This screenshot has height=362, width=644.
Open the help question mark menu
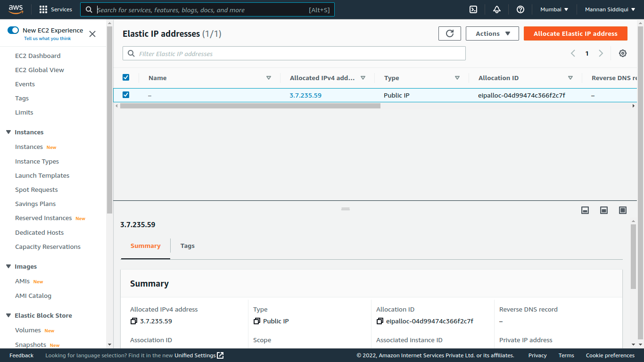(520, 9)
